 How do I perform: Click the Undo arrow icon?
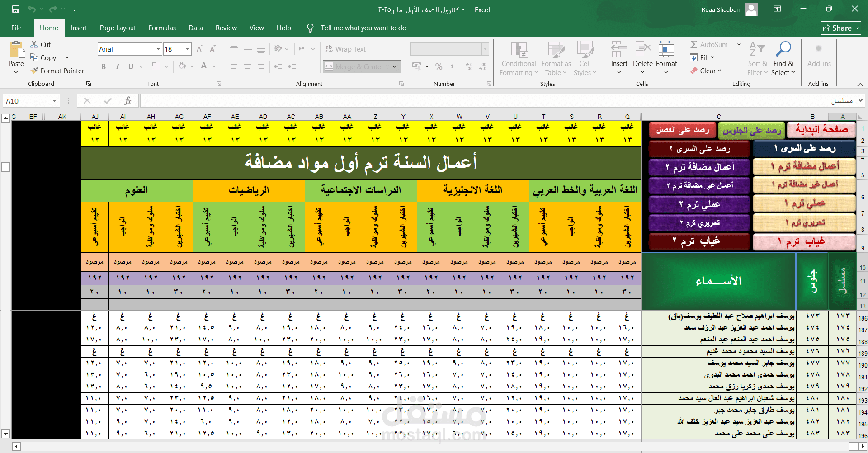(31, 9)
